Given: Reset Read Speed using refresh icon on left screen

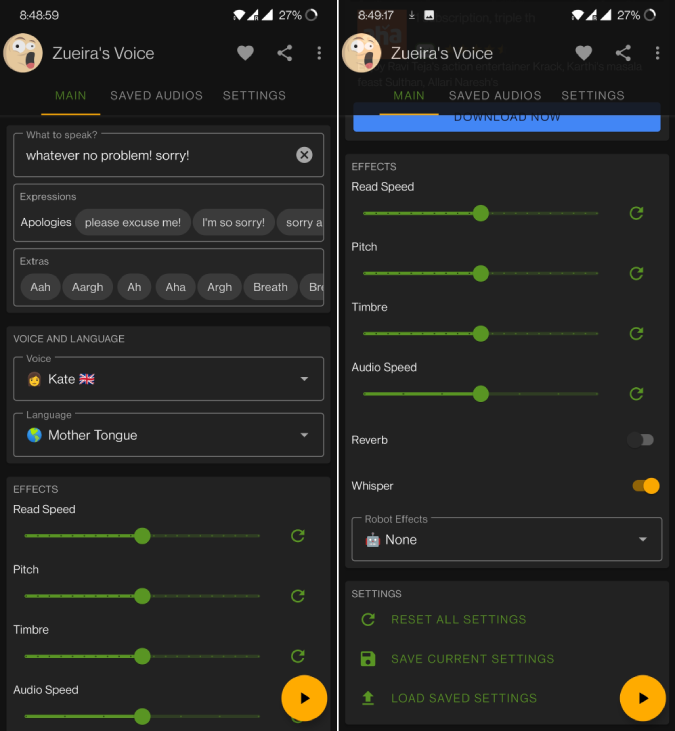Looking at the screenshot, I should [297, 536].
